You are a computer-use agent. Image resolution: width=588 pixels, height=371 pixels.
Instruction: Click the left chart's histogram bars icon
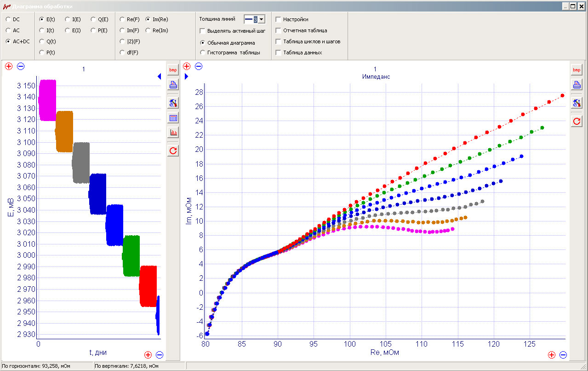tap(173, 133)
